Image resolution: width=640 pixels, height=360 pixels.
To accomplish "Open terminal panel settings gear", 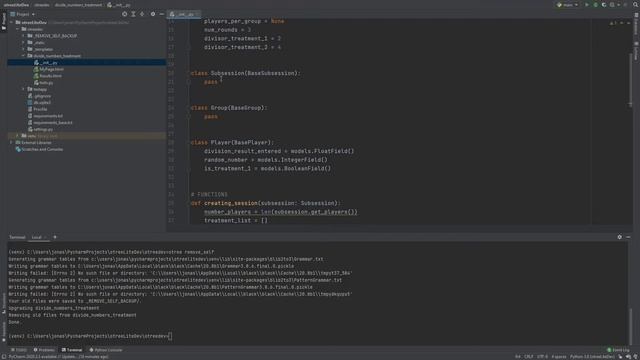I will (x=620, y=237).
